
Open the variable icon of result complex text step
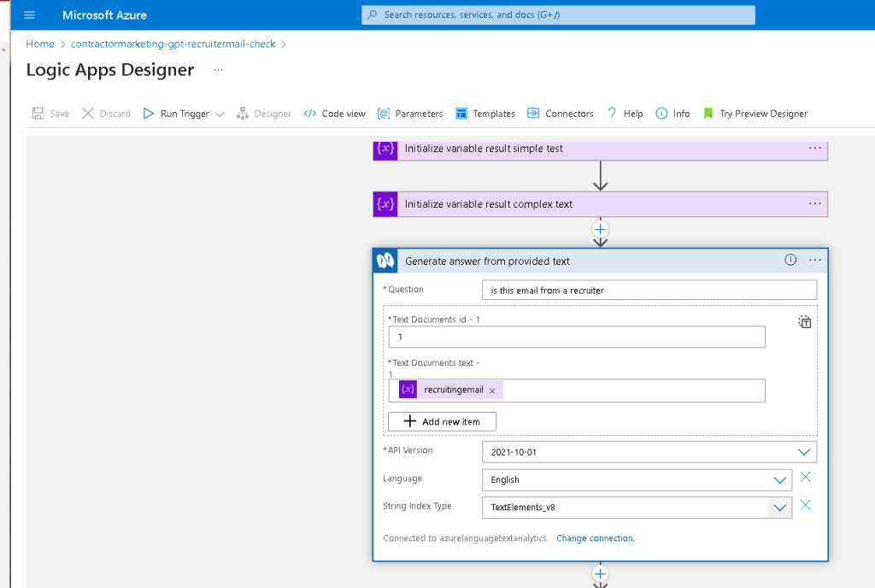click(385, 204)
